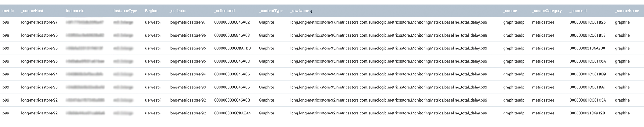The height and width of the screenshot is (127, 644).
Task: Click the InstanceId column header
Action: pyautogui.click(x=75, y=11)
